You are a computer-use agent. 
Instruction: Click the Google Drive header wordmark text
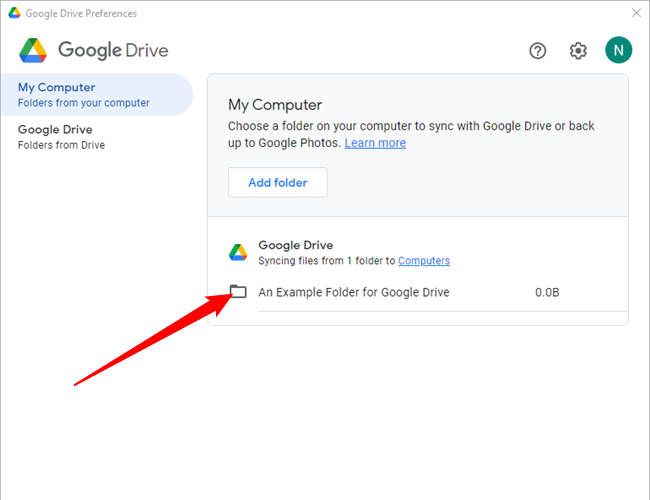113,51
